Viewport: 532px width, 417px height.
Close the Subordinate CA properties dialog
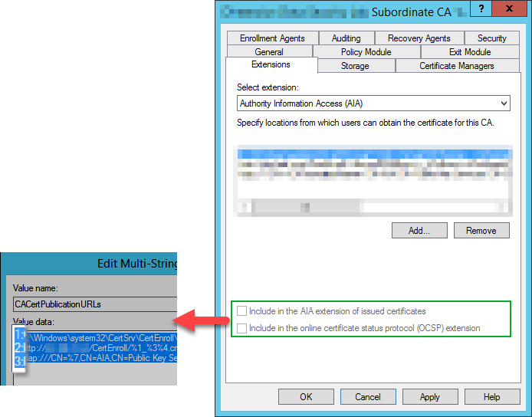click(508, 11)
